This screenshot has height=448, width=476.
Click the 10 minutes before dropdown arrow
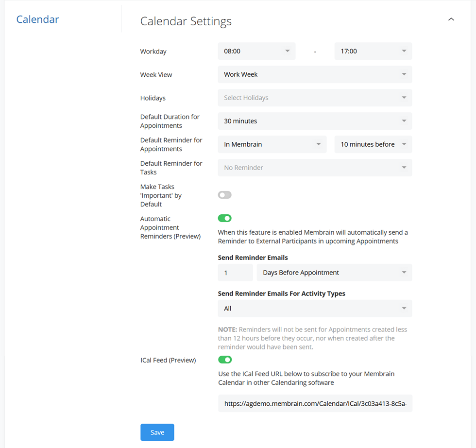click(x=404, y=144)
